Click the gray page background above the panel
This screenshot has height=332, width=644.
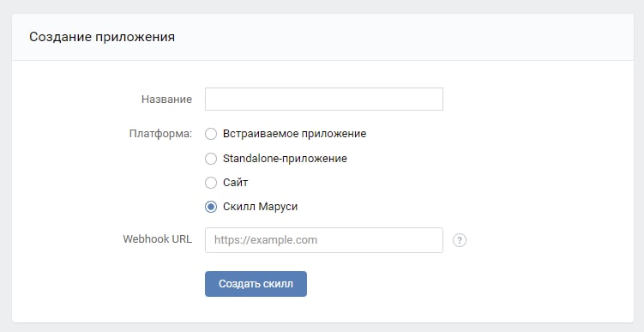322,6
